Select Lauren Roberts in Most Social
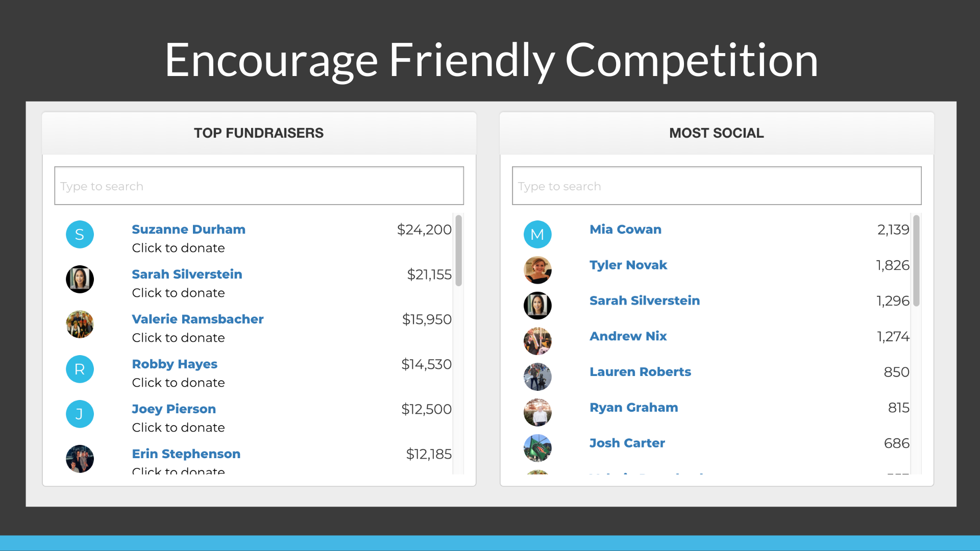980x551 pixels. click(x=640, y=372)
